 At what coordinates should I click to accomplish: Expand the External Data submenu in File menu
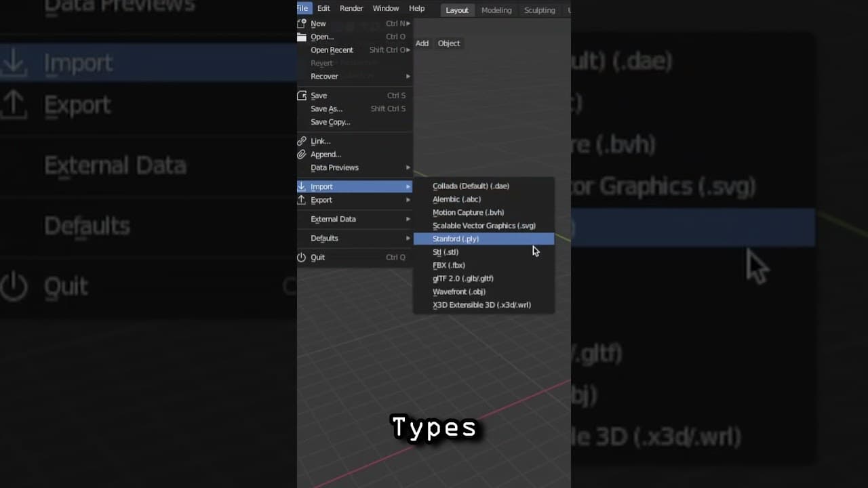[355, 219]
